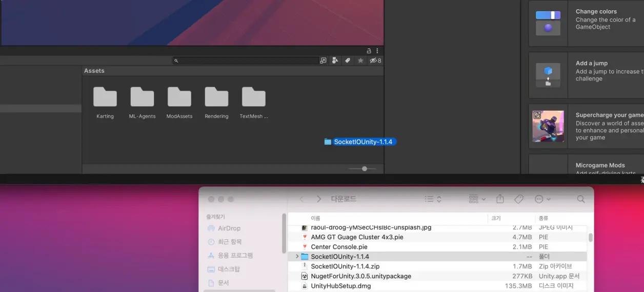Sort Finder list by 크기 column

point(496,218)
